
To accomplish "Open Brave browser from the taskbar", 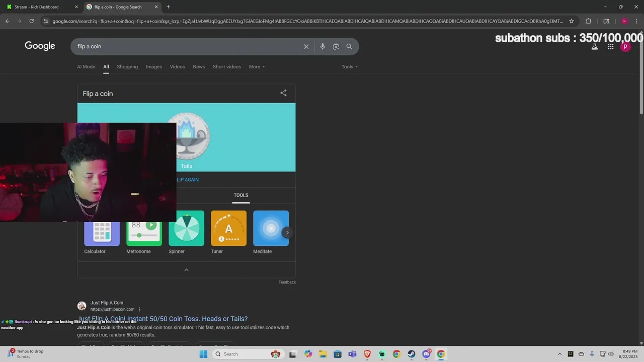I will tap(367, 354).
